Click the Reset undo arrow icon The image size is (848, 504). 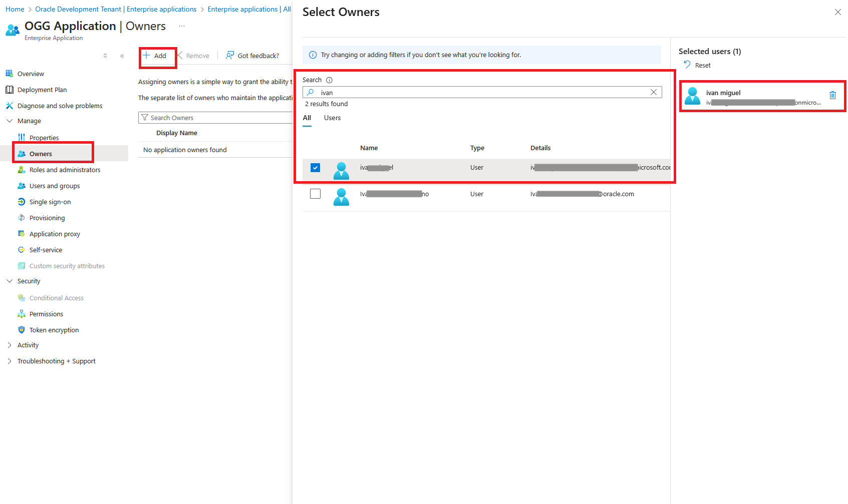point(687,65)
